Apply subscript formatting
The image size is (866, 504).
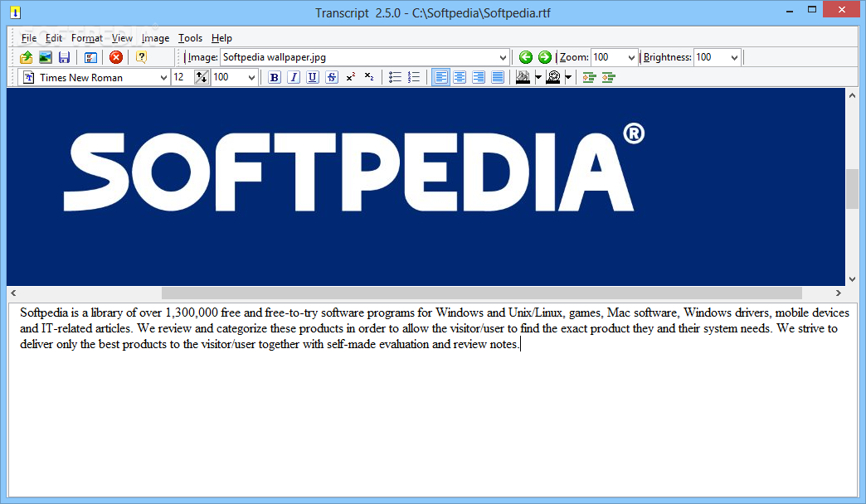pyautogui.click(x=369, y=77)
